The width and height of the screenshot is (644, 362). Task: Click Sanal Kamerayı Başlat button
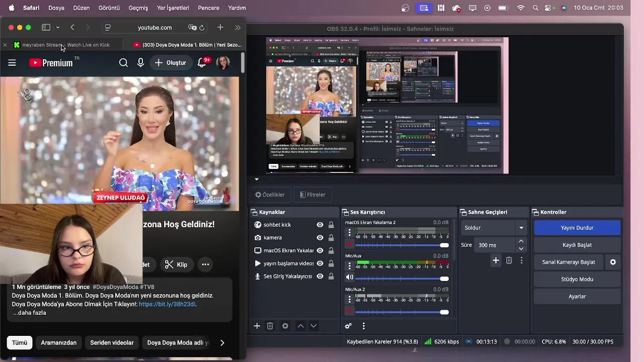pyautogui.click(x=569, y=262)
